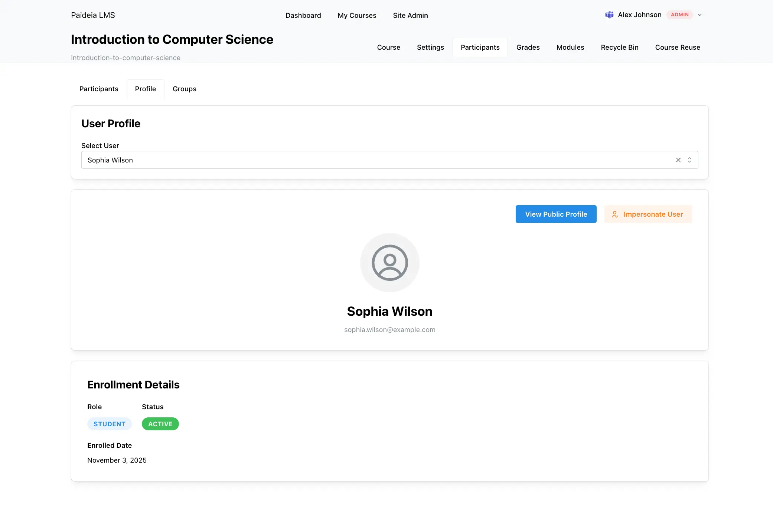
Task: Click the Teams-style avatar icon beside Alex Johnson
Action: [x=609, y=15]
